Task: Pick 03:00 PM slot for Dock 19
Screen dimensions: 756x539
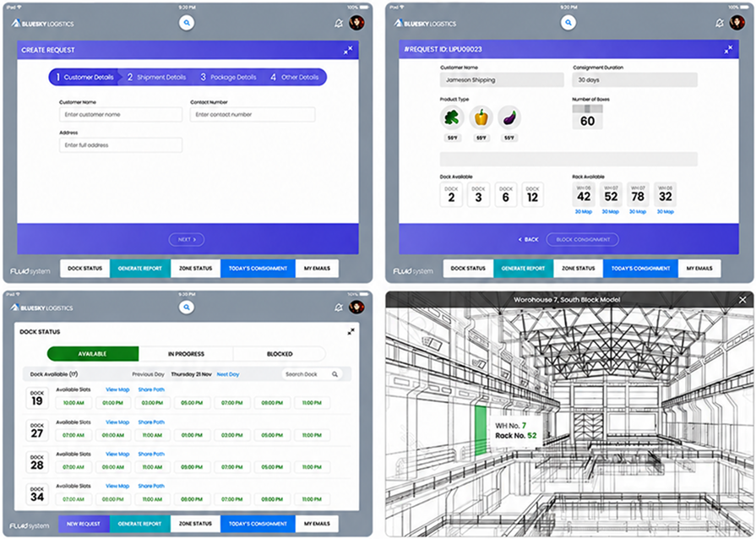Action: pos(152,403)
